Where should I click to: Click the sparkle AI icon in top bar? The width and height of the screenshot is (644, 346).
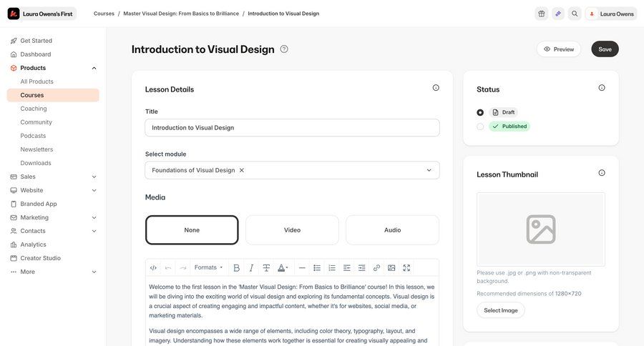coord(558,14)
